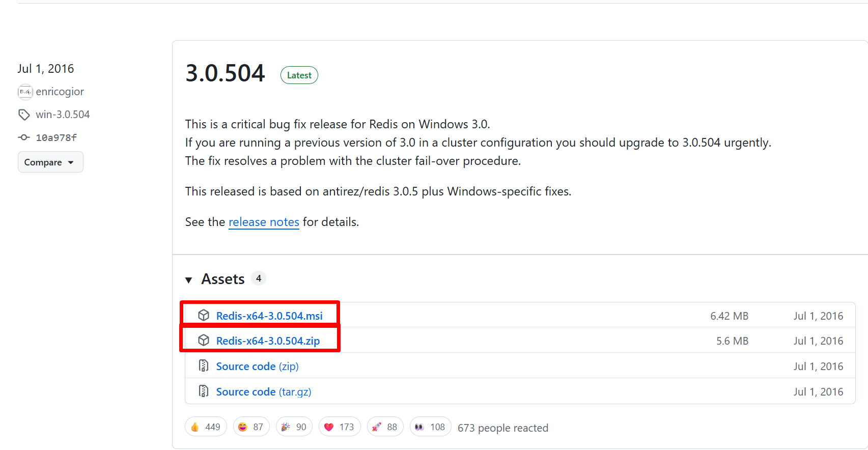Click the heart reaction with 173
Viewport: 868px width, 450px height.
[x=340, y=427]
